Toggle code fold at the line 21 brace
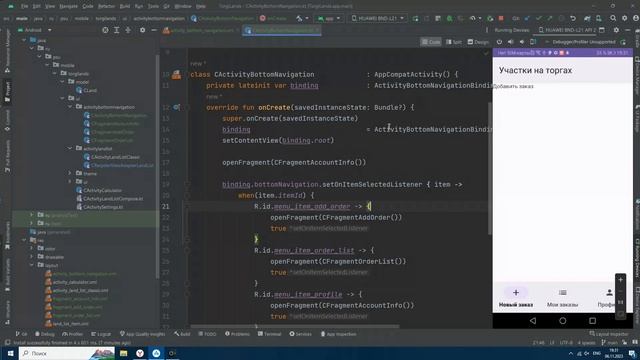 (187, 207)
